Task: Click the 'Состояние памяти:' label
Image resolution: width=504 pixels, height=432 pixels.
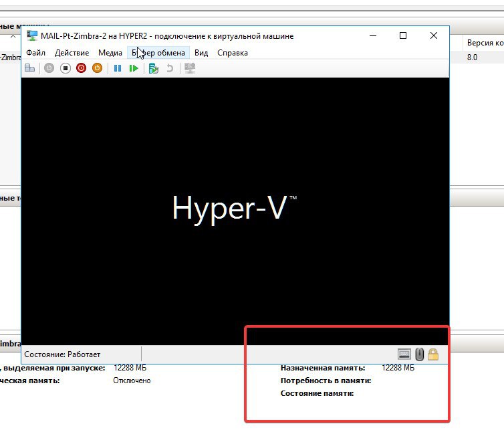Action: (317, 393)
